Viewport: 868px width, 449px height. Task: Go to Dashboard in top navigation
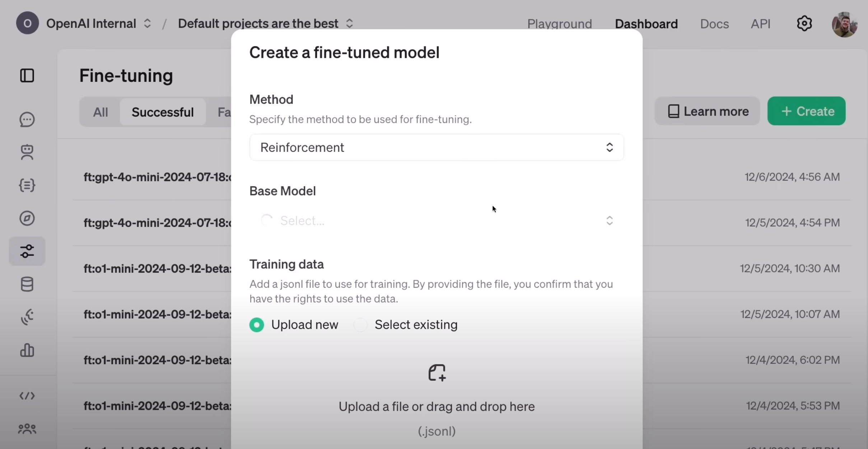(646, 24)
